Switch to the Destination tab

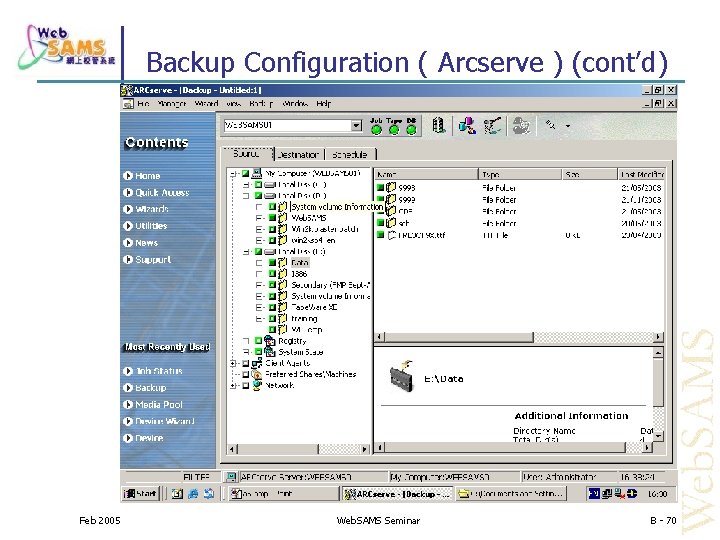[299, 154]
